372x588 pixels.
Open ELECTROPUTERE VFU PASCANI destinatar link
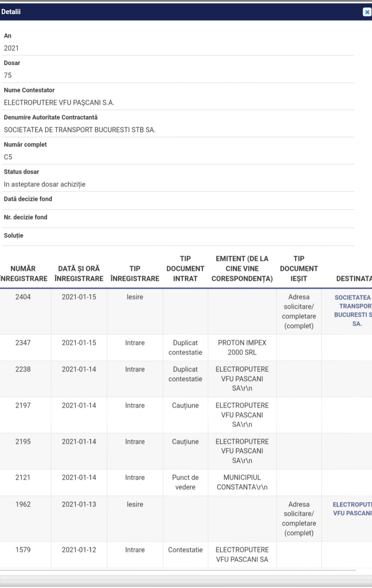352,509
